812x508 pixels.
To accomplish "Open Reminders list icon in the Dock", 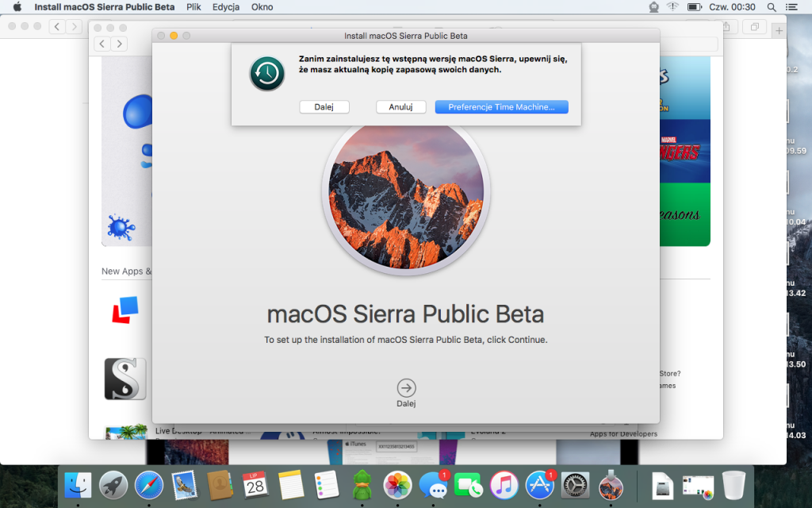I will click(x=326, y=486).
